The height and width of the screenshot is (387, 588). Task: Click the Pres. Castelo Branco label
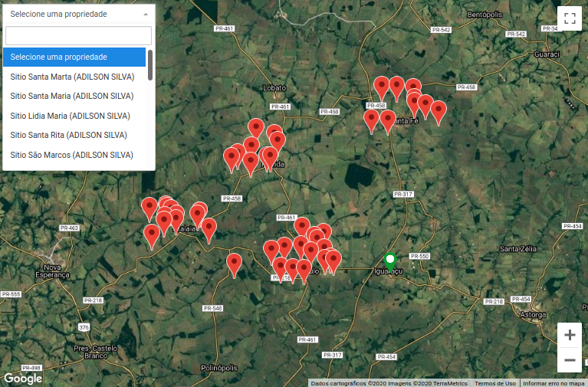click(x=96, y=352)
